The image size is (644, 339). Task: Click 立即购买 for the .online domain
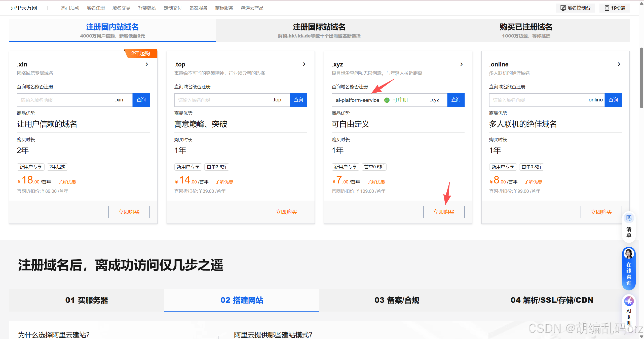(601, 212)
